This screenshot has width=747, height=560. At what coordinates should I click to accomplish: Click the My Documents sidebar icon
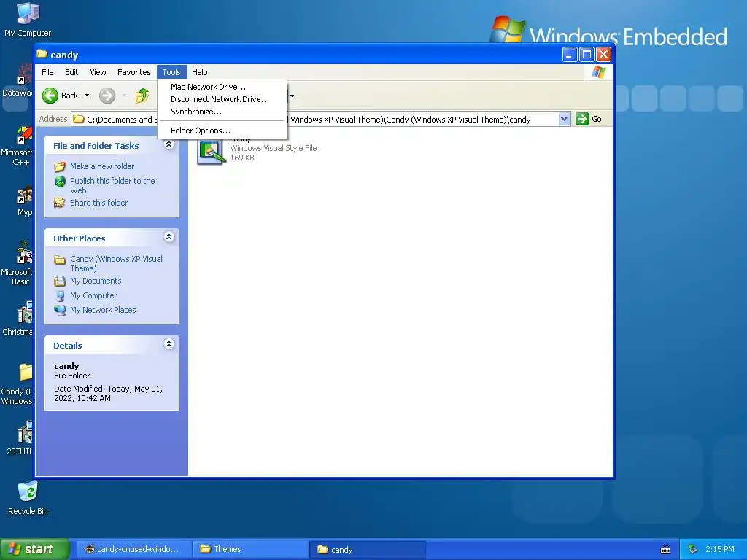point(60,281)
